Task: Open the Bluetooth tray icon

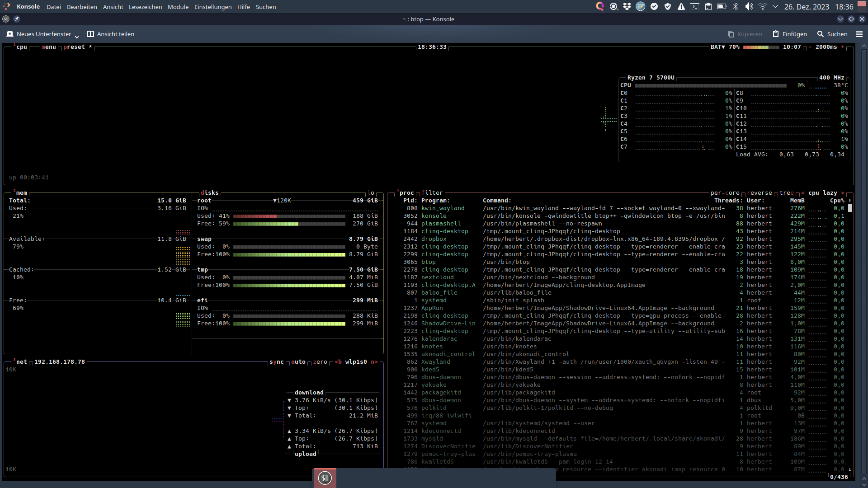Action: coord(736,6)
